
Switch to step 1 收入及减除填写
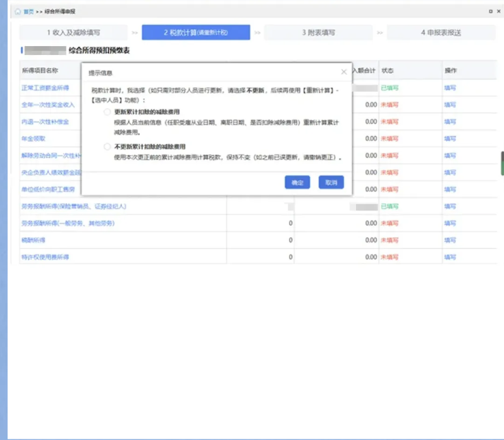click(73, 32)
